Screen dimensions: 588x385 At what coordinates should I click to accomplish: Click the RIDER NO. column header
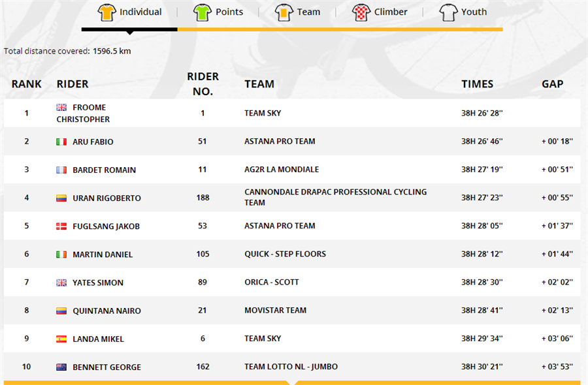[x=203, y=84]
